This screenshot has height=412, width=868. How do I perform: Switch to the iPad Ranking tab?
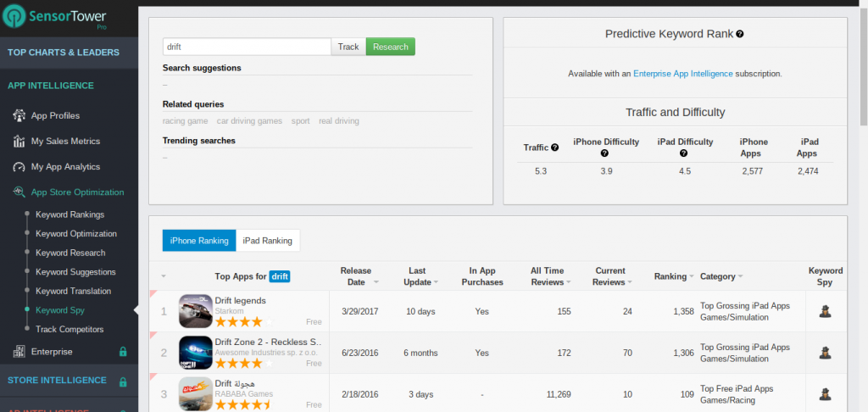click(x=267, y=241)
